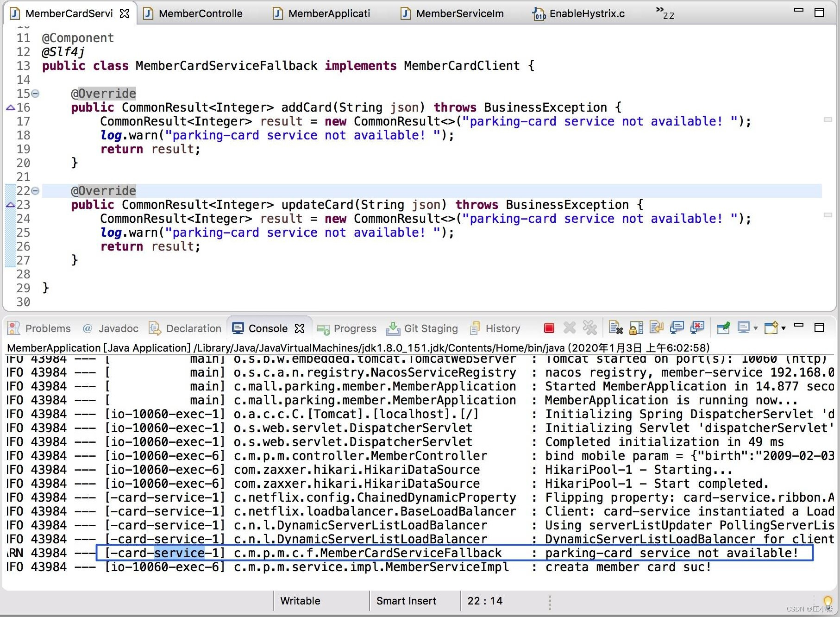The image size is (840, 617).
Task: Click the Display Selected Console monitor icon
Action: 744,328
